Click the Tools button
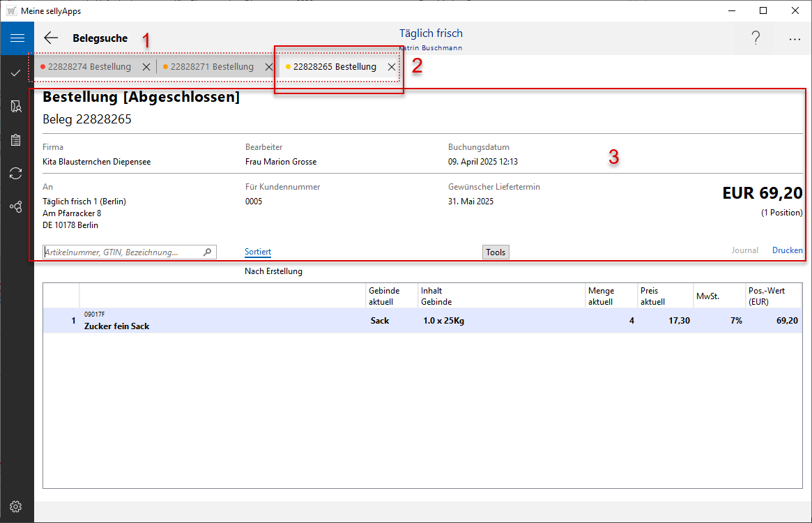The height and width of the screenshot is (523, 812). [496, 252]
